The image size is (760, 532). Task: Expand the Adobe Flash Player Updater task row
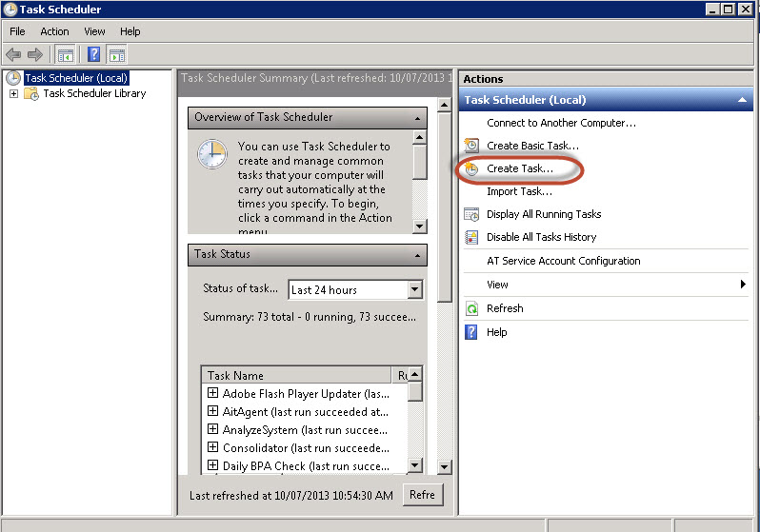[x=212, y=393]
